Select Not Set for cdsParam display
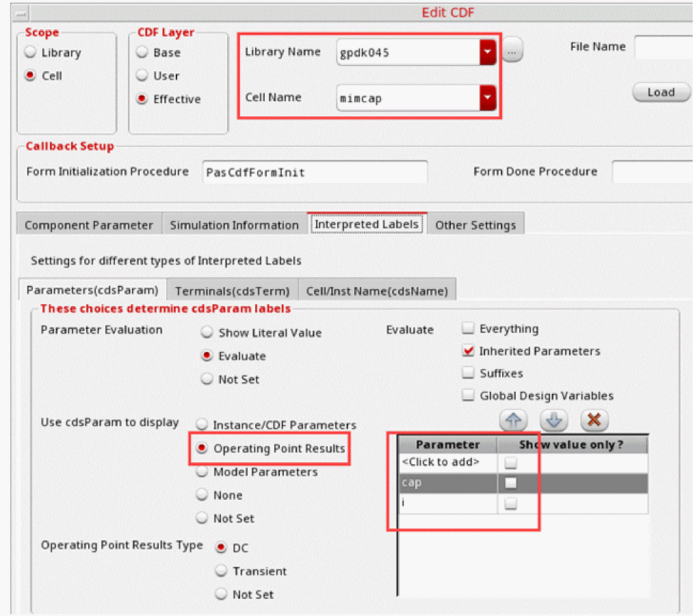693x616 pixels. pyautogui.click(x=202, y=518)
